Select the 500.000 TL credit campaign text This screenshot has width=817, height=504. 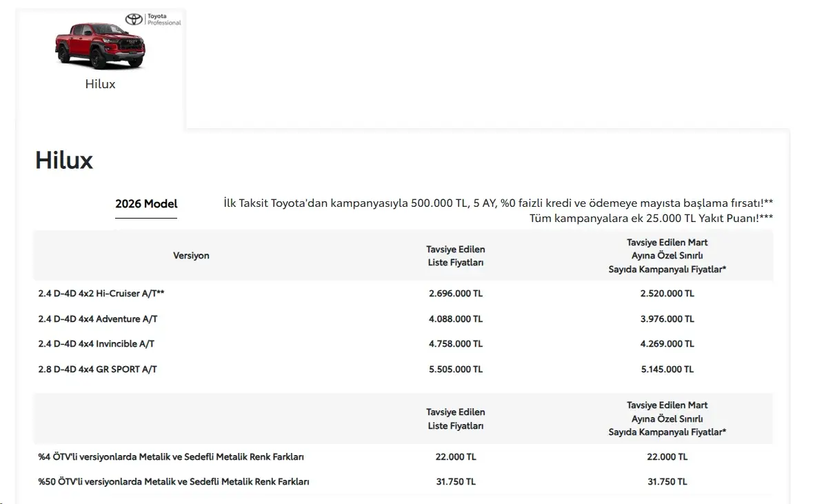pyautogui.click(x=498, y=203)
